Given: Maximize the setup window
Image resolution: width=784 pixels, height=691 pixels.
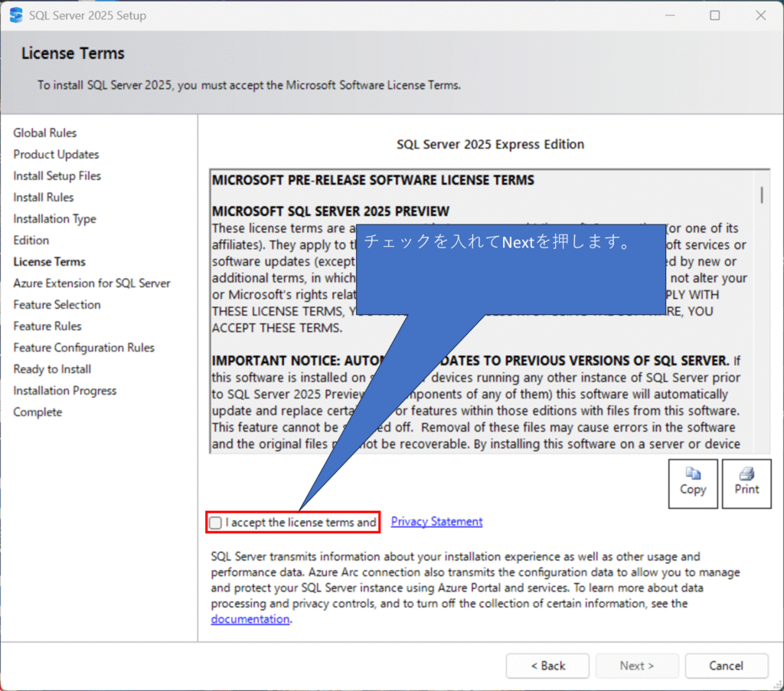Looking at the screenshot, I should click(715, 15).
